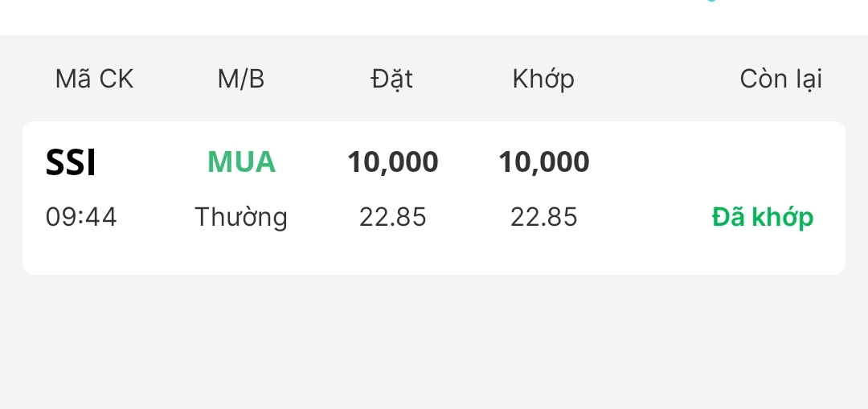The width and height of the screenshot is (868, 409).
Task: Open the SSI stock ticker
Action: tap(71, 163)
